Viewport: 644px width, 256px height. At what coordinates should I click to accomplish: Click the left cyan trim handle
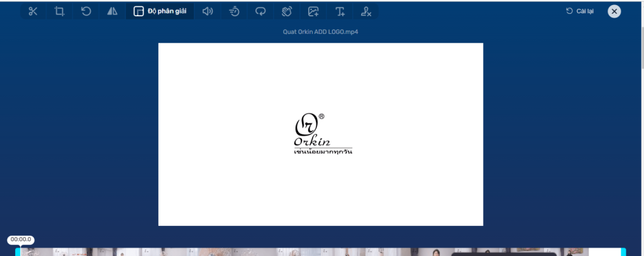pyautogui.click(x=18, y=252)
